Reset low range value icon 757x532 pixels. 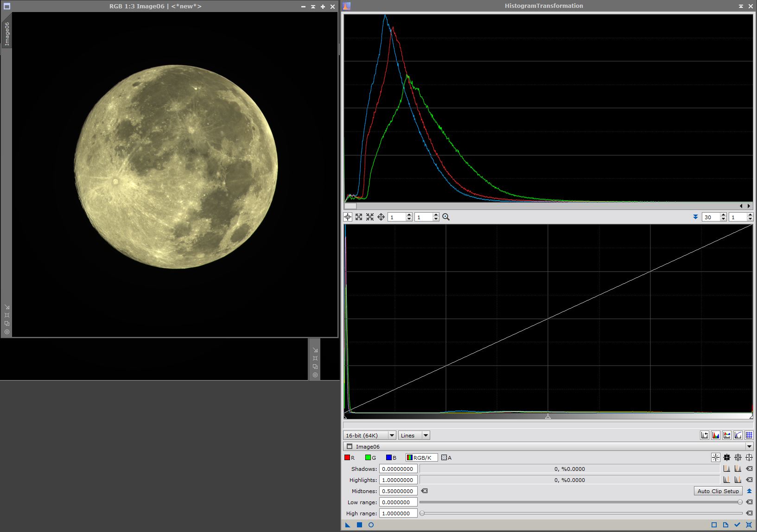[749, 502]
